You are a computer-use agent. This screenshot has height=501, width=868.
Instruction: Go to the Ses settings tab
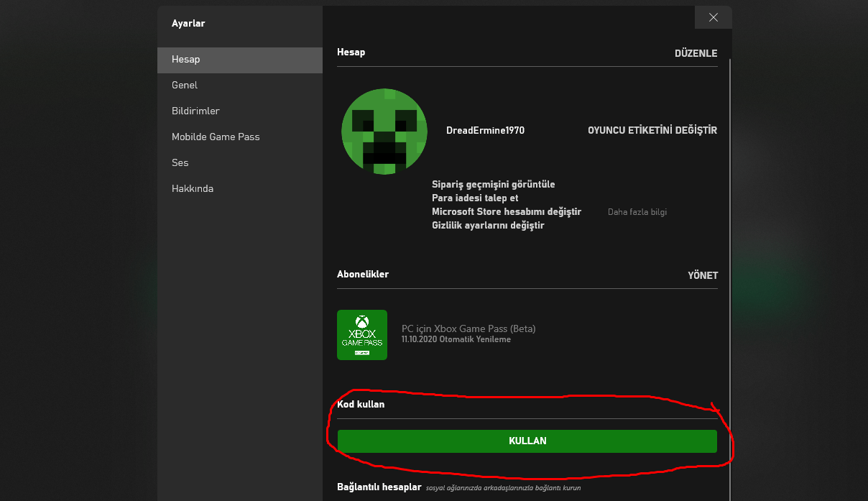coord(240,163)
